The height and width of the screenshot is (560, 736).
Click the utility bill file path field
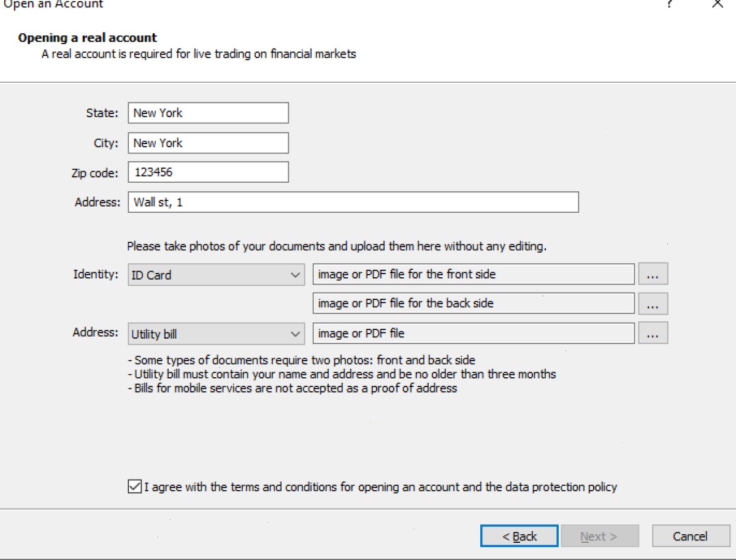pyautogui.click(x=473, y=334)
